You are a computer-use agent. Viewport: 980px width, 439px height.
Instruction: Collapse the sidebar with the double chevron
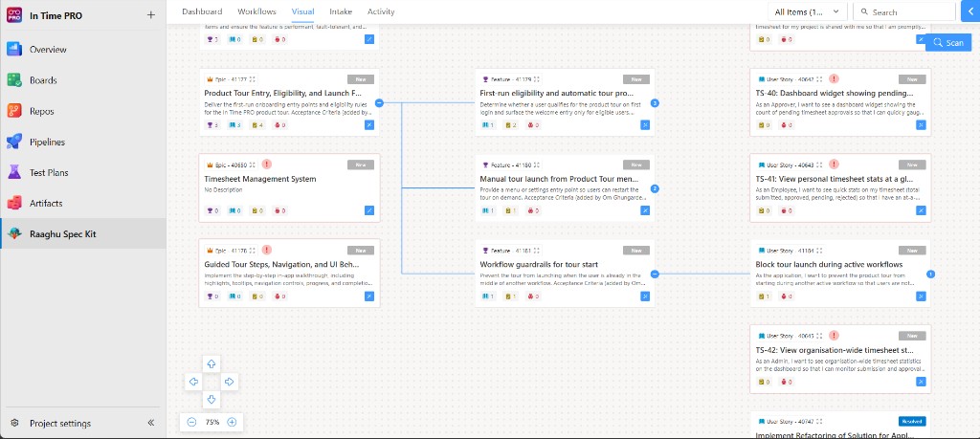point(150,423)
